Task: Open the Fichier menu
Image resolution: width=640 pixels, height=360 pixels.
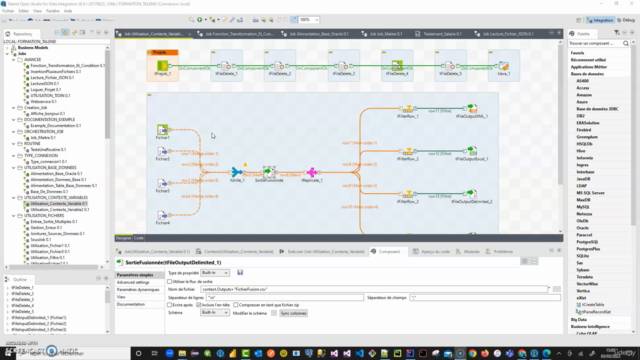Action: [x=8, y=11]
